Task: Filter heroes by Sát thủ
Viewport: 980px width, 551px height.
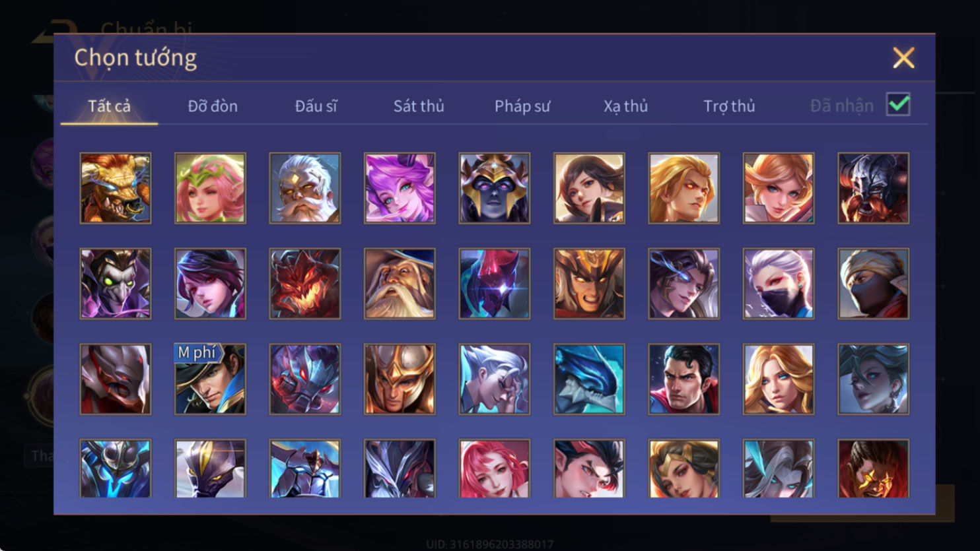Action: coord(419,106)
